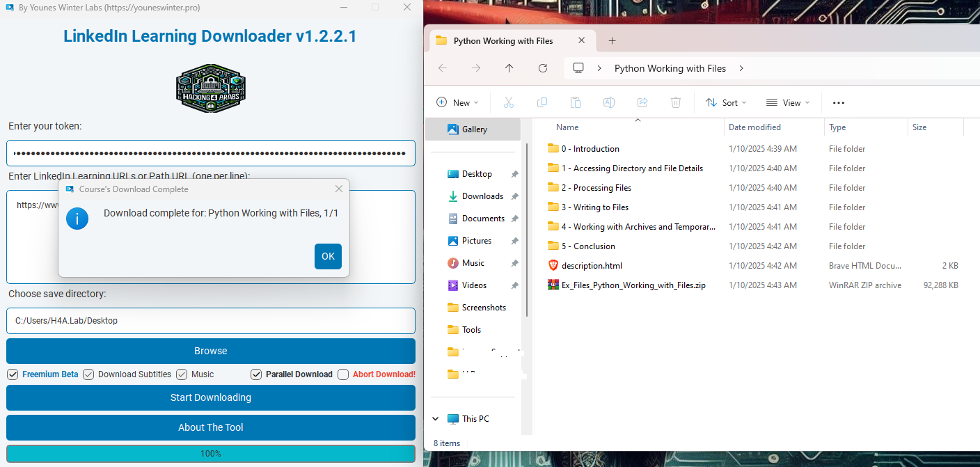Click the Copy icon in Explorer toolbar

pyautogui.click(x=542, y=102)
